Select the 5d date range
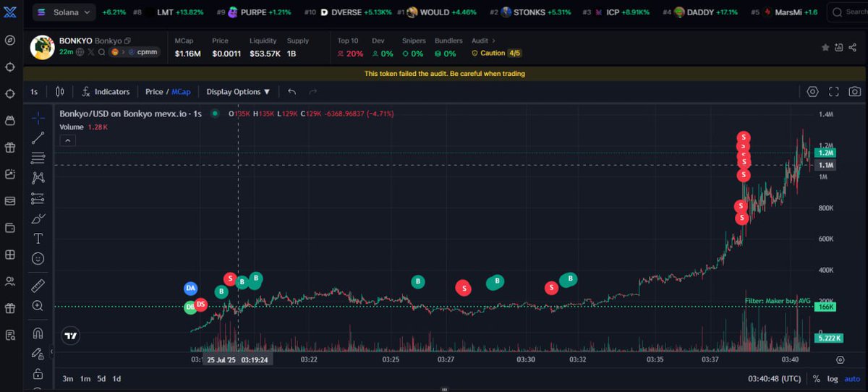 click(x=101, y=379)
